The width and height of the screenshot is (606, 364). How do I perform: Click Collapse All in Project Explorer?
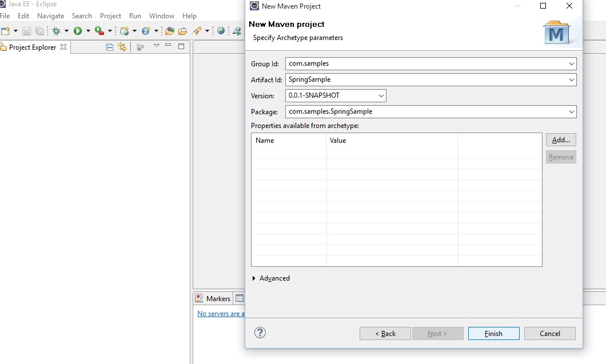click(110, 47)
